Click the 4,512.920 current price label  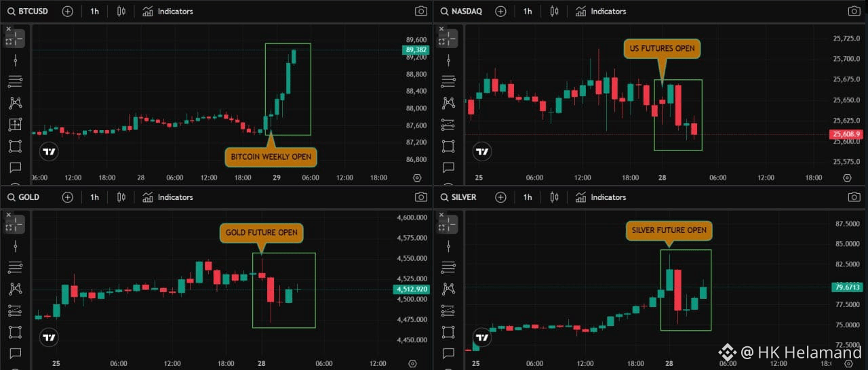[x=411, y=289]
